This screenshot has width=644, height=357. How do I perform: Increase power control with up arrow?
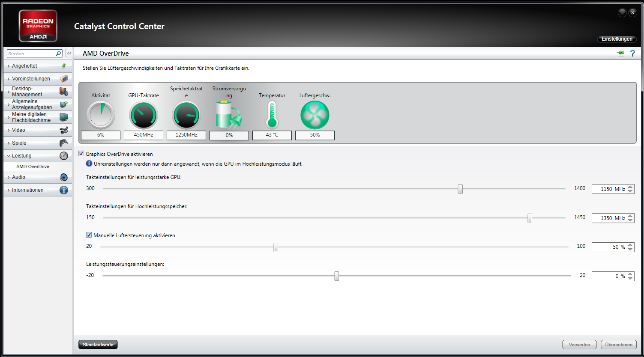pyautogui.click(x=630, y=274)
